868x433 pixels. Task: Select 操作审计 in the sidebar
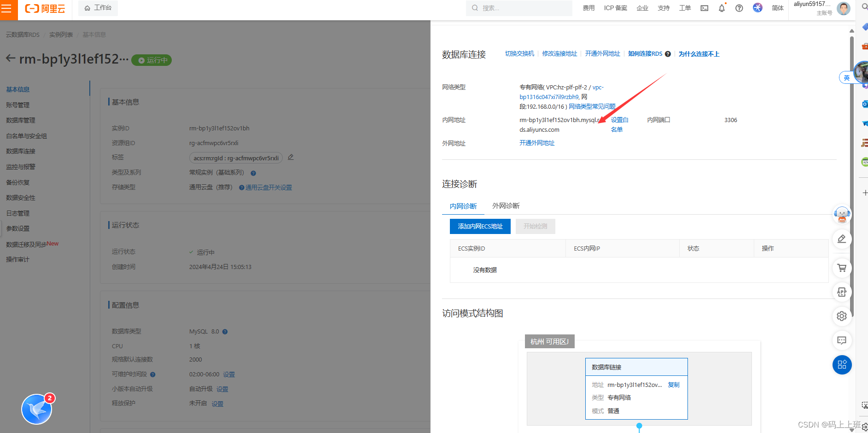point(18,259)
